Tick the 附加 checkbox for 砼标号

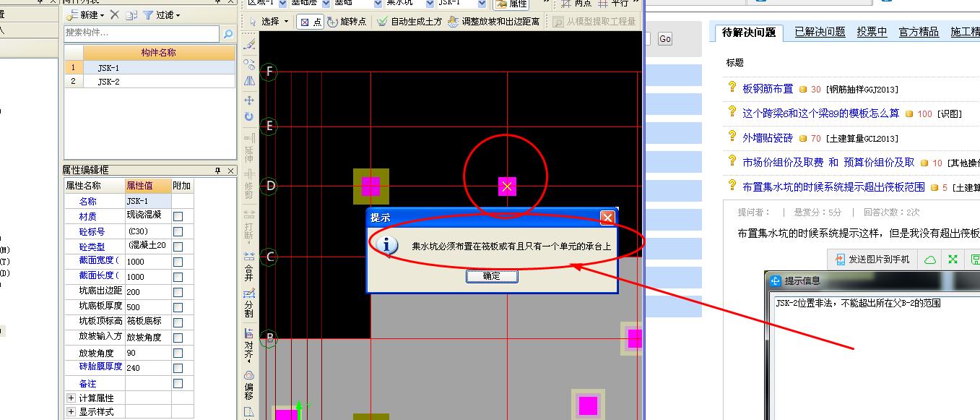[x=178, y=231]
